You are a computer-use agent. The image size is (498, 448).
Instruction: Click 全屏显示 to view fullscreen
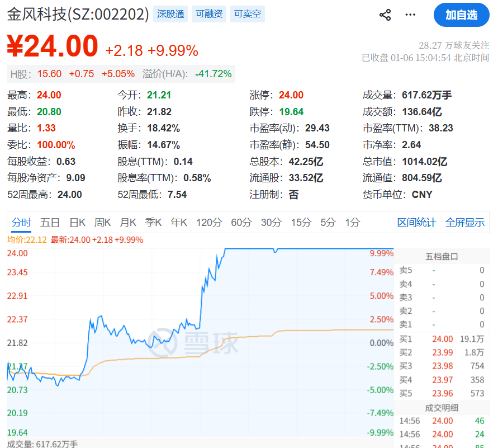pyautogui.click(x=465, y=223)
